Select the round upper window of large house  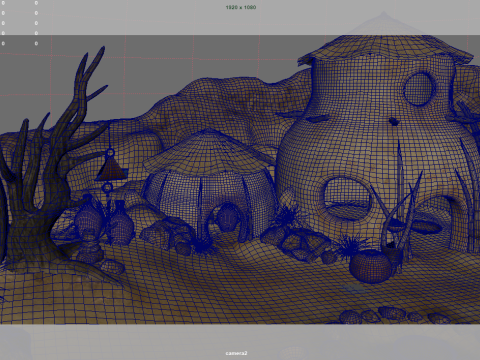point(419,89)
